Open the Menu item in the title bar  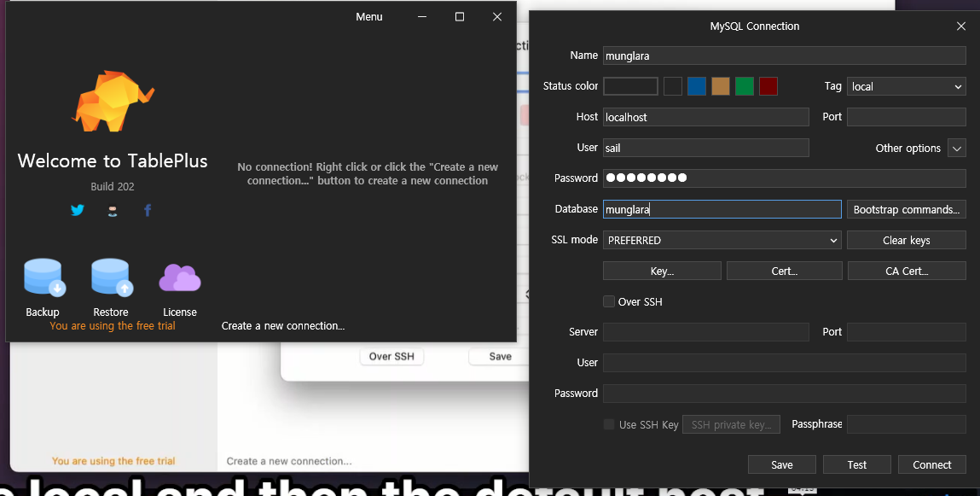pyautogui.click(x=368, y=16)
